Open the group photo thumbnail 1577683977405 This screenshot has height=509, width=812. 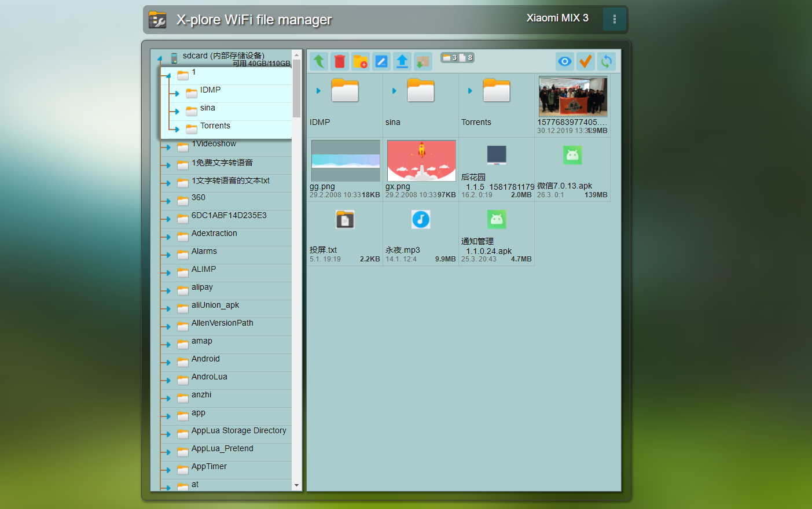(573, 97)
